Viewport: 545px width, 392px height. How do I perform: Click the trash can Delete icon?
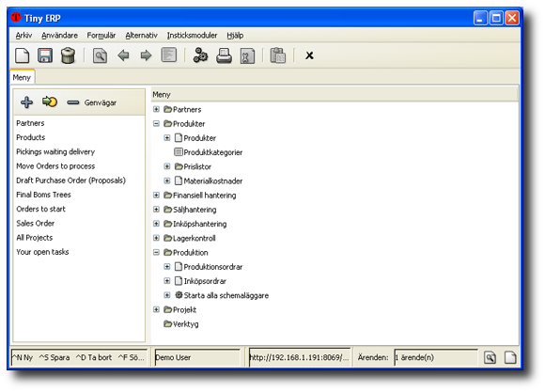(x=68, y=55)
